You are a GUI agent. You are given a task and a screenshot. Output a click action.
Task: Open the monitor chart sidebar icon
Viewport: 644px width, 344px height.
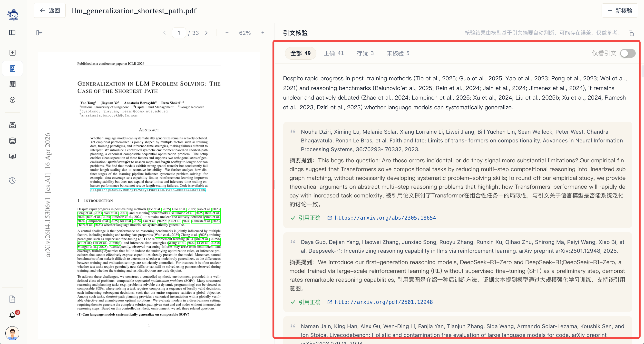click(x=12, y=157)
